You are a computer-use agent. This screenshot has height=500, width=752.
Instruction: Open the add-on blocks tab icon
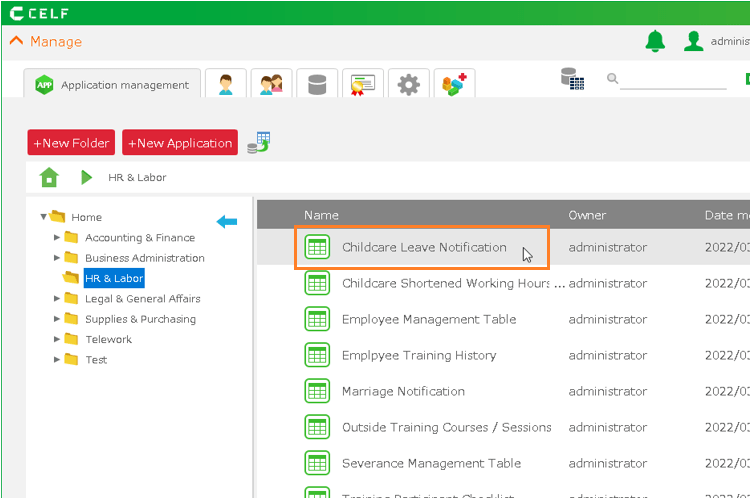pyautogui.click(x=454, y=85)
